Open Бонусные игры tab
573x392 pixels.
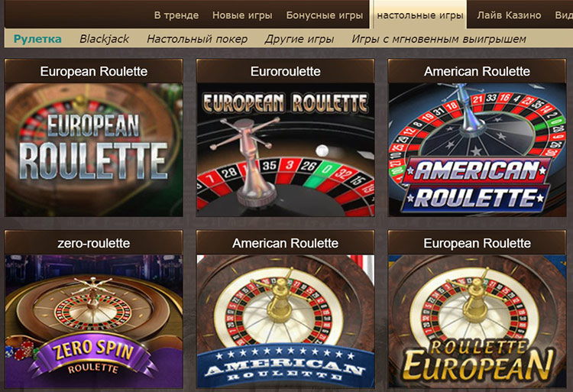325,15
